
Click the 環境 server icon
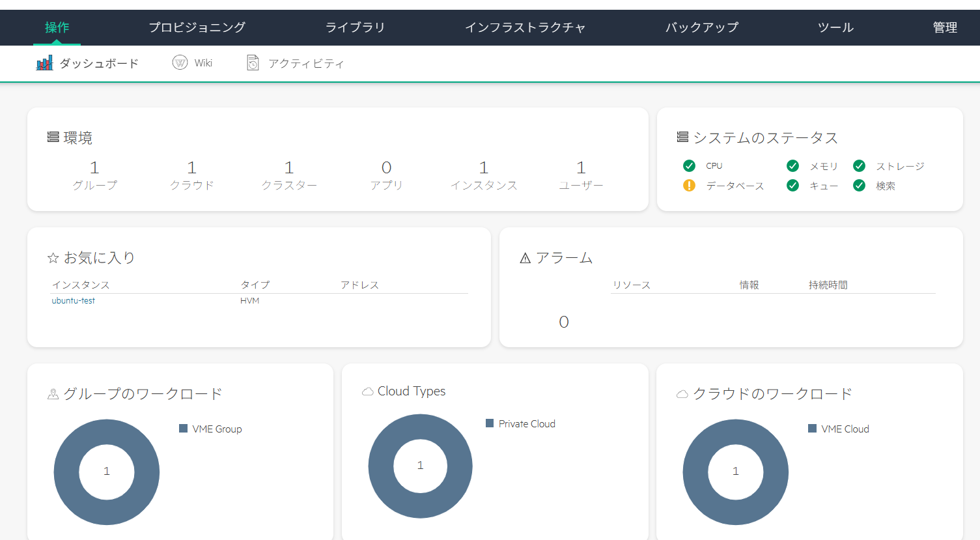(53, 137)
